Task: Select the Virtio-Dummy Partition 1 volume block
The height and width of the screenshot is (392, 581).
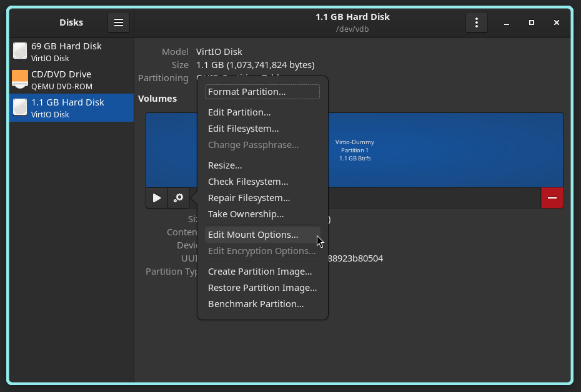Action: click(437, 150)
